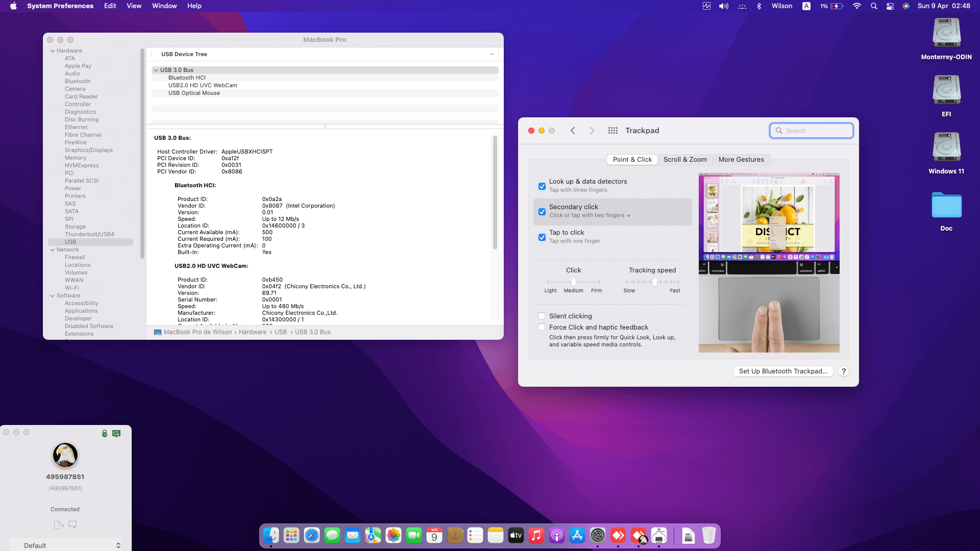Screen dimensions: 980x551
Task: Launch the Music app in the Dock
Action: point(536,535)
